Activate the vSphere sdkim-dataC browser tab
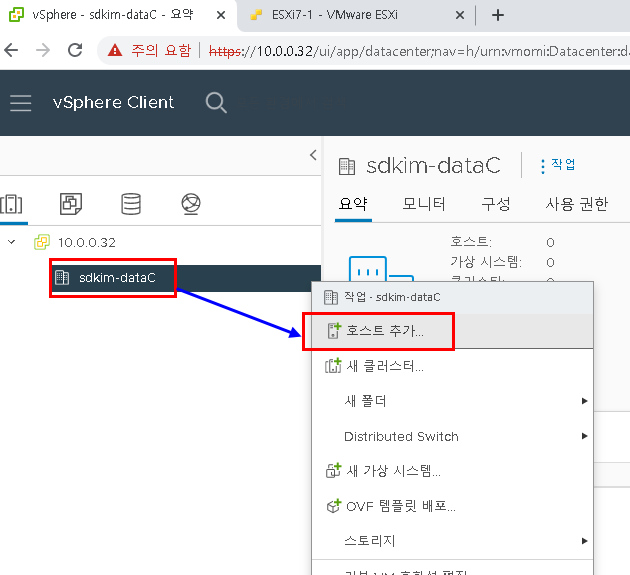Screen dimensions: 630x575 point(117,15)
